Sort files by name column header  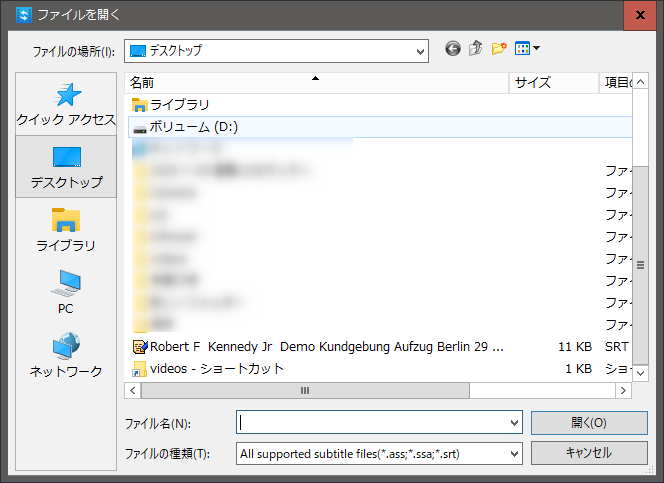tap(317, 83)
